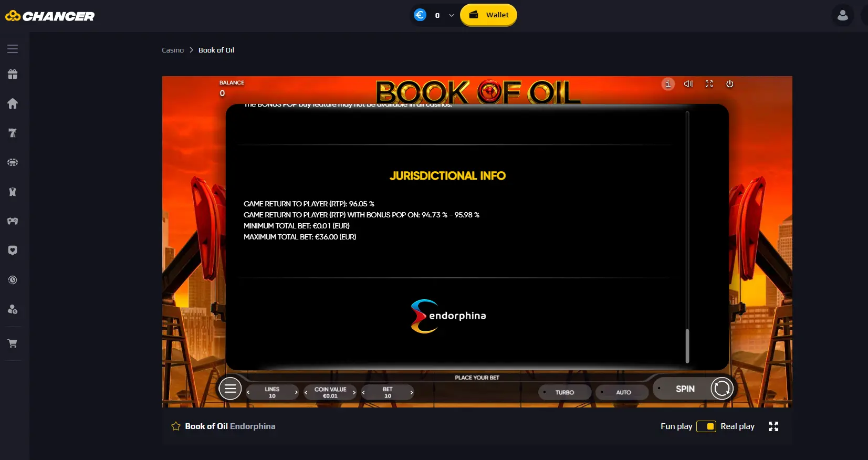Click the Book of Oil breadcrumb text
Viewport: 868px width, 460px height.
(x=216, y=50)
